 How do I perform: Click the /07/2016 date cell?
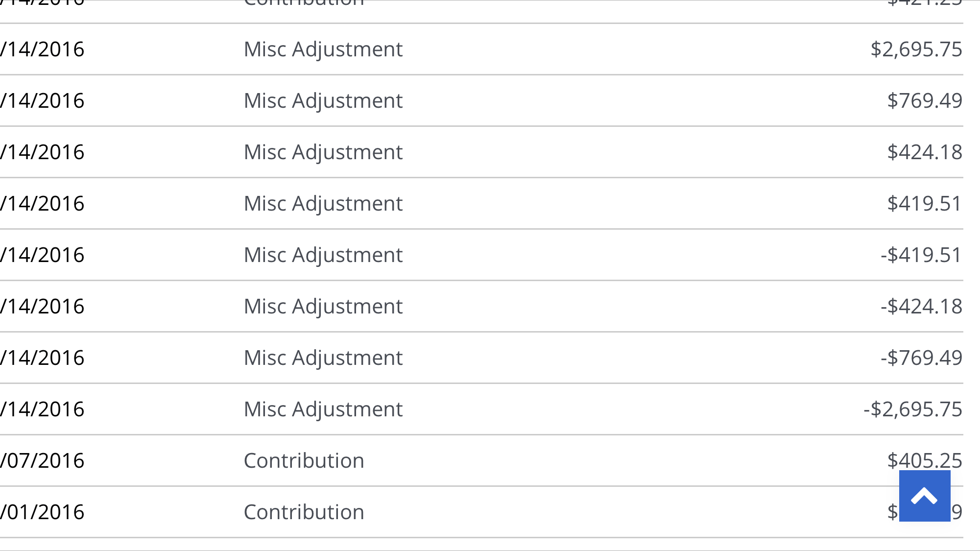click(x=42, y=460)
